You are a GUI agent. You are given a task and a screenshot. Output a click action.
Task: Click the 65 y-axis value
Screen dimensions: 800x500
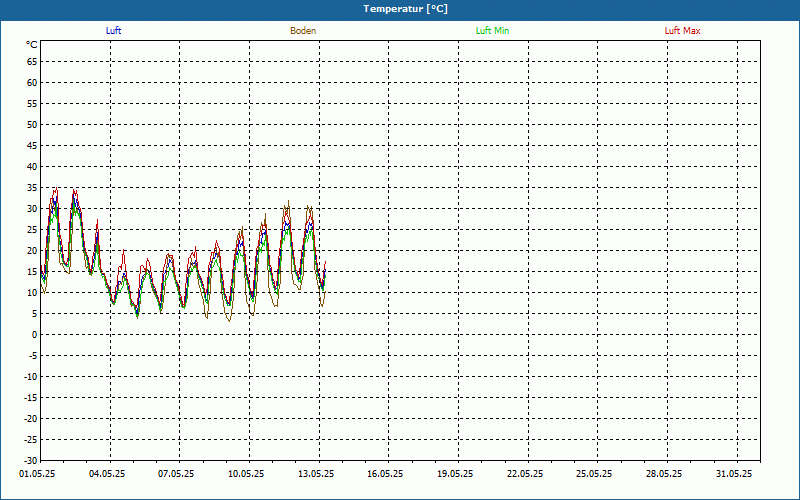[x=32, y=62]
